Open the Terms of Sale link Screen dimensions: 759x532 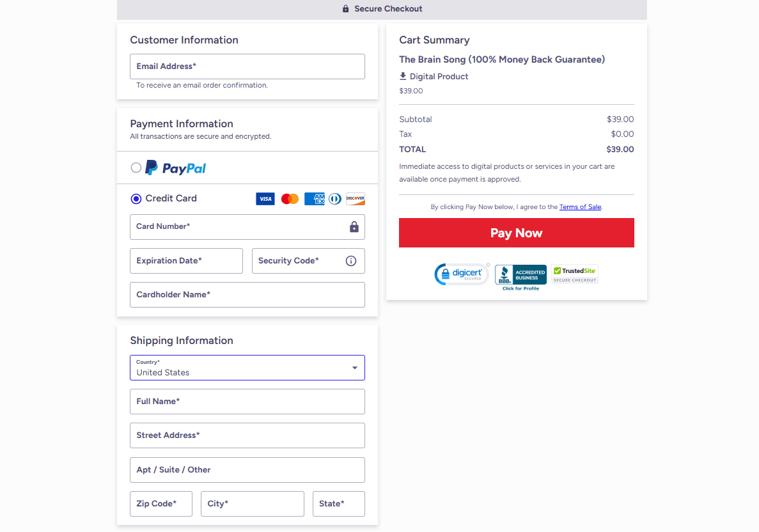[x=580, y=206]
